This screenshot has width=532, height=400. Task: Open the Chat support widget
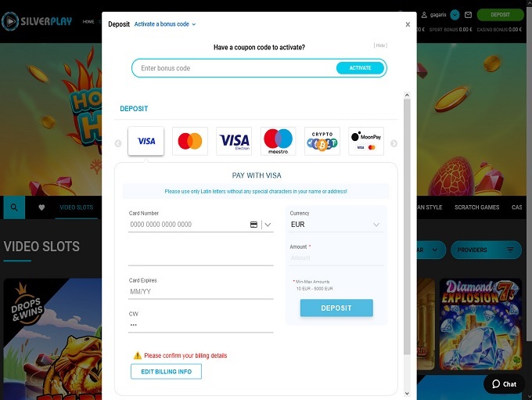coord(504,384)
